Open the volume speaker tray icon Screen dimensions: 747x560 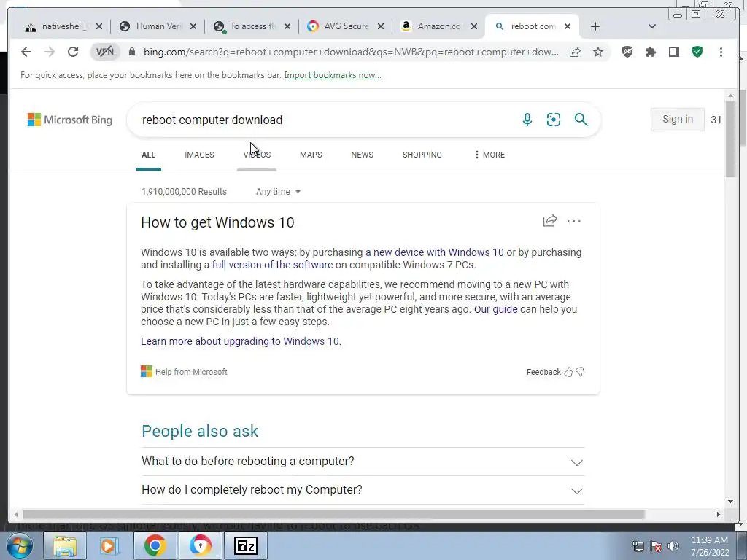[673, 546]
